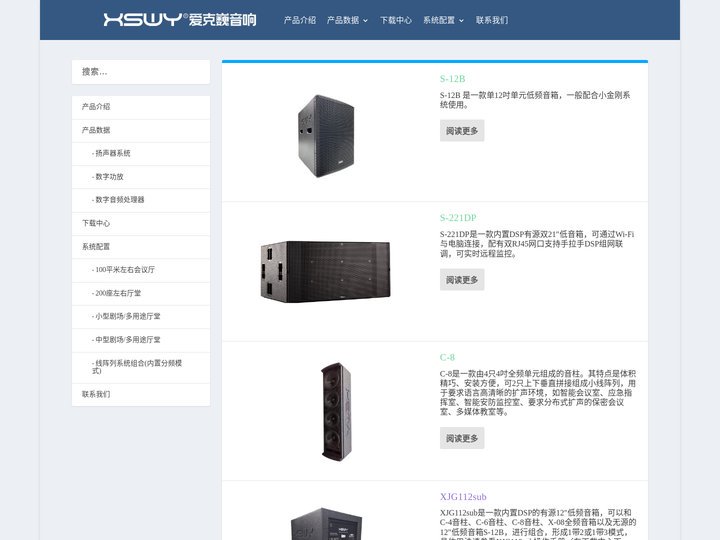Image resolution: width=720 pixels, height=540 pixels.
Task: Click the S-12B speaker product image
Action: pyautogui.click(x=326, y=135)
